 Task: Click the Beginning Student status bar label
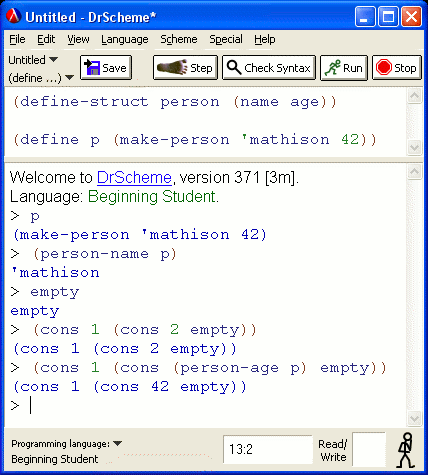[x=55, y=459]
